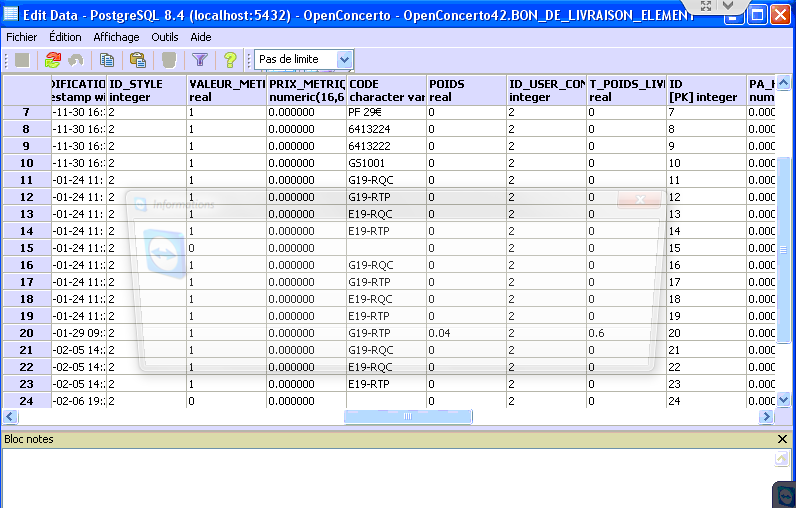The width and height of the screenshot is (798, 509).
Task: Close the faded TeamViewer Informations popup
Action: pos(640,200)
